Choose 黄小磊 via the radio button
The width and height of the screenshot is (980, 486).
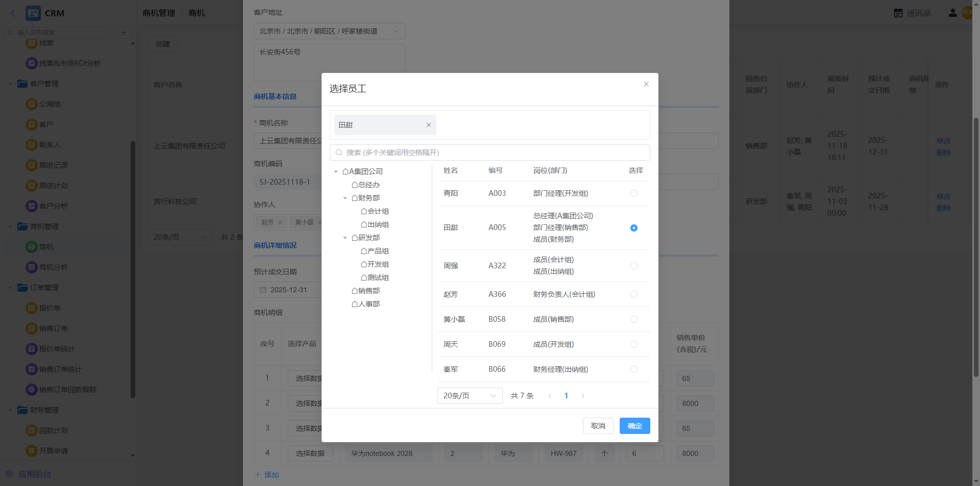[x=633, y=319]
